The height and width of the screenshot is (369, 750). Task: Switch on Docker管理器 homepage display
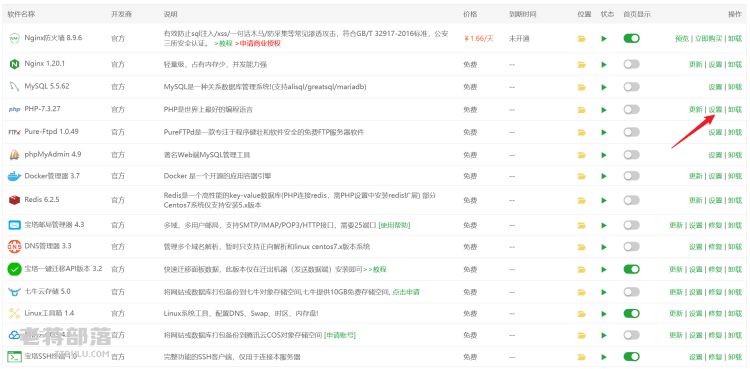tap(631, 176)
